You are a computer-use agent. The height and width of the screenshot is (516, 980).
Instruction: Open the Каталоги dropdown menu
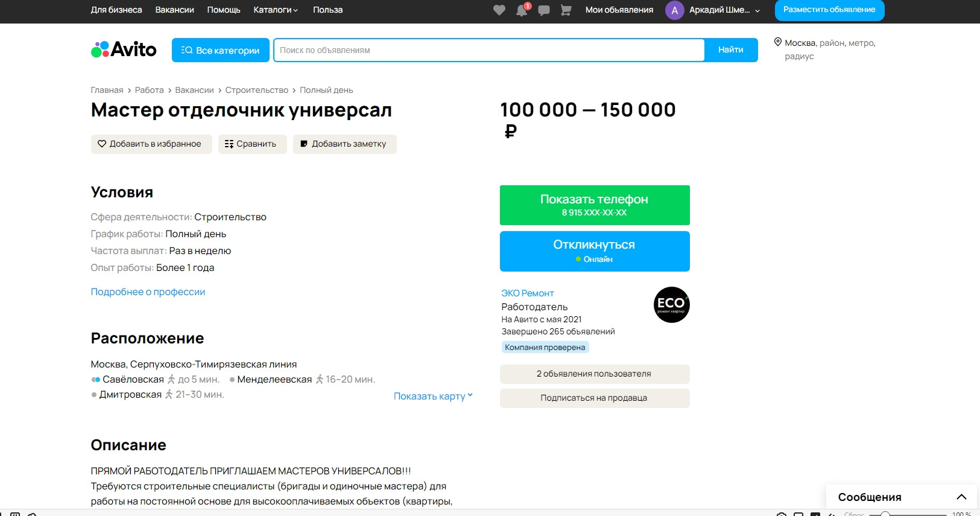(x=276, y=10)
